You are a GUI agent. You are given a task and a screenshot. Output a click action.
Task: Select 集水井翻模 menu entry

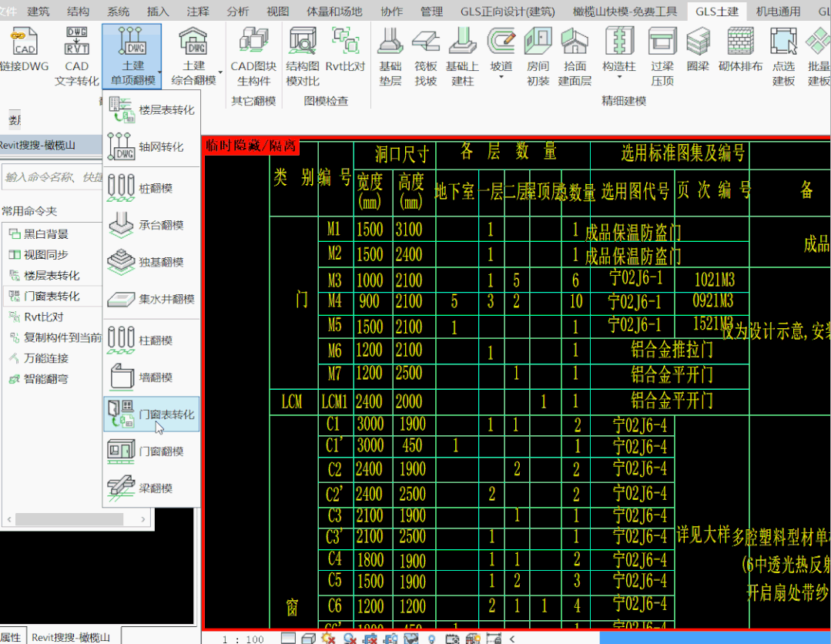tap(152, 299)
